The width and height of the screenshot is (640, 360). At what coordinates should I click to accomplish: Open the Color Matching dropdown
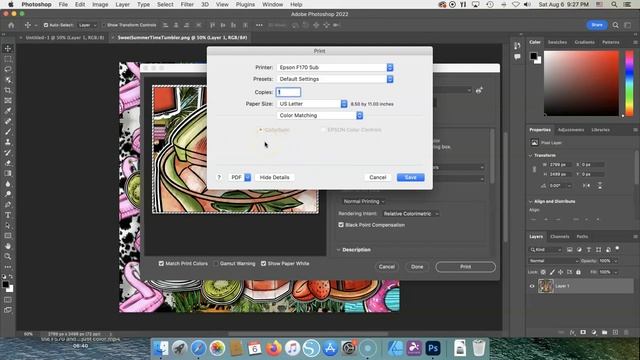point(320,116)
